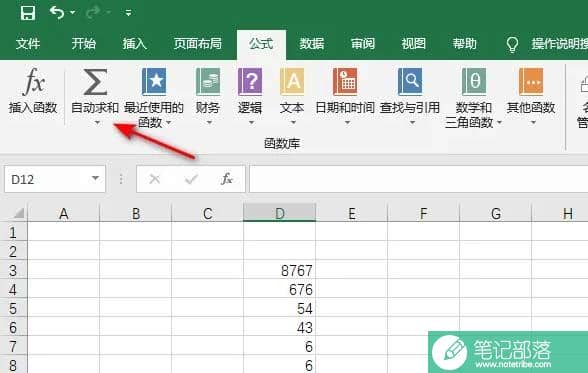Open the 逻辑 functions icon
The height and width of the screenshot is (373, 588).
point(250,82)
